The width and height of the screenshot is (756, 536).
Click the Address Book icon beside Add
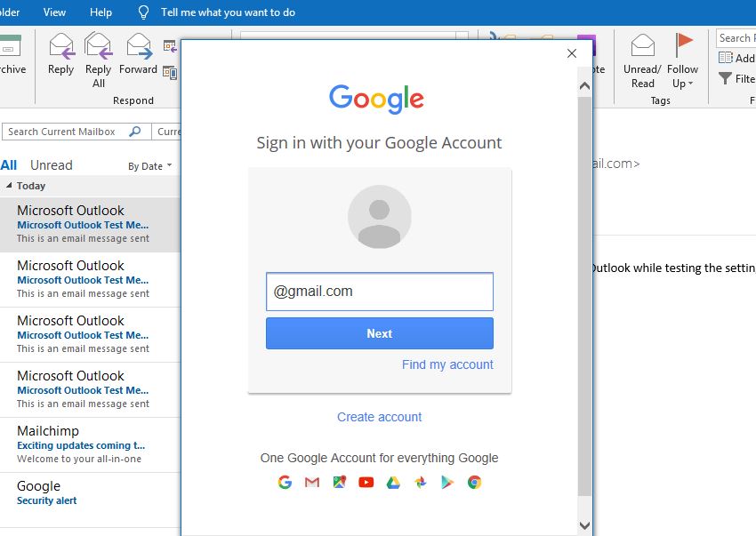[725, 58]
